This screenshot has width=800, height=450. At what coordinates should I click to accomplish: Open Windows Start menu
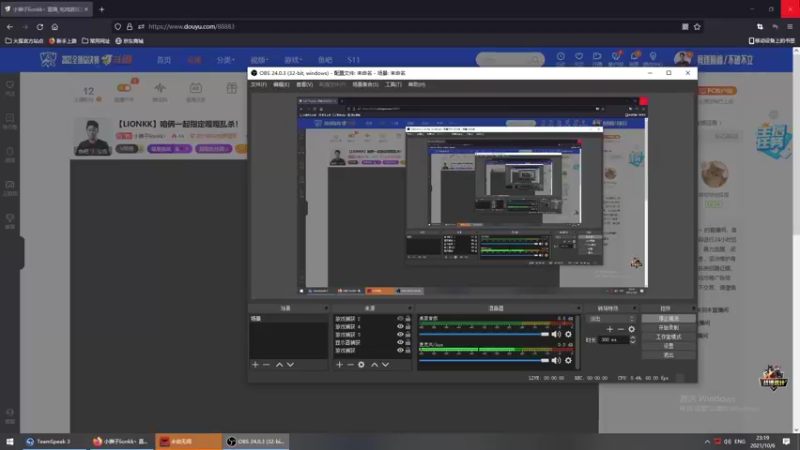pos(10,441)
